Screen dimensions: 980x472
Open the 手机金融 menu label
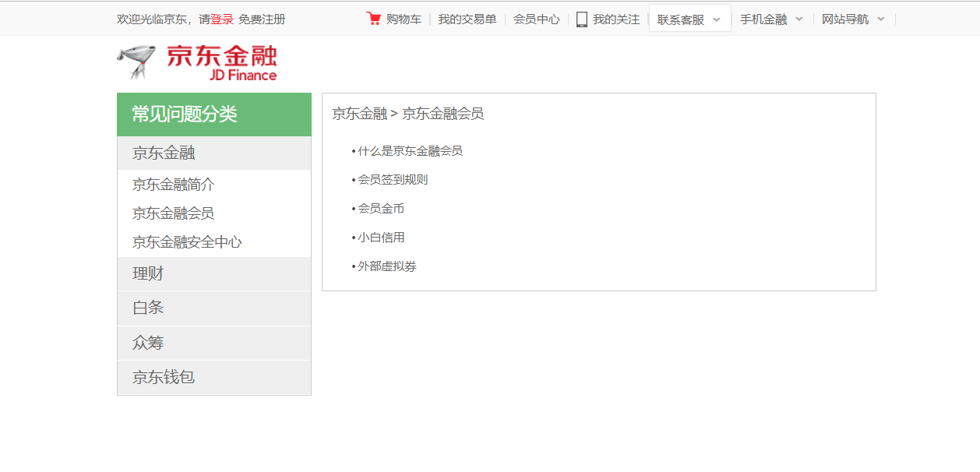click(x=763, y=19)
